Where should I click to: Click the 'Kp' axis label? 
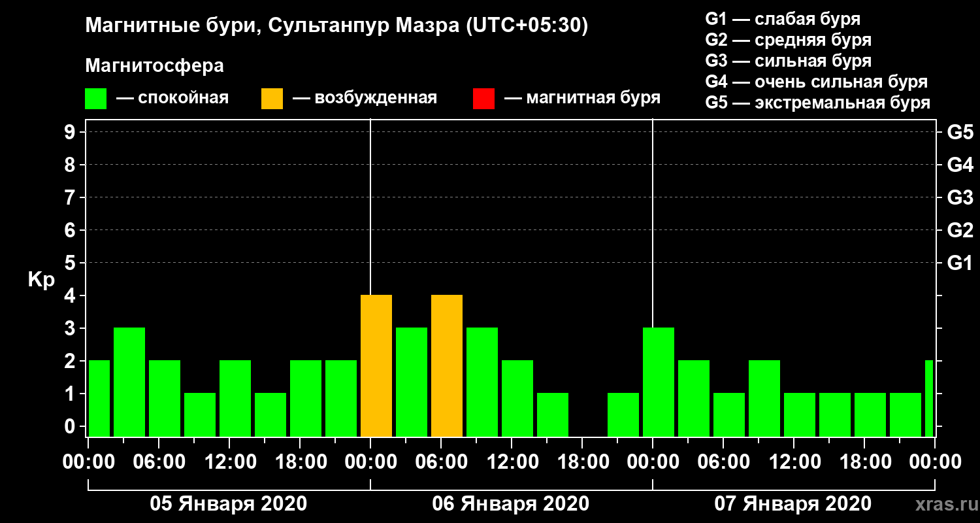coord(41,279)
